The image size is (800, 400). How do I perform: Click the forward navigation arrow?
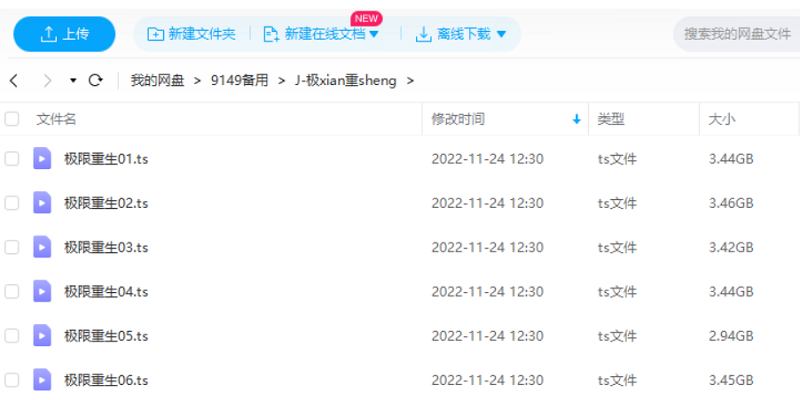tap(47, 80)
